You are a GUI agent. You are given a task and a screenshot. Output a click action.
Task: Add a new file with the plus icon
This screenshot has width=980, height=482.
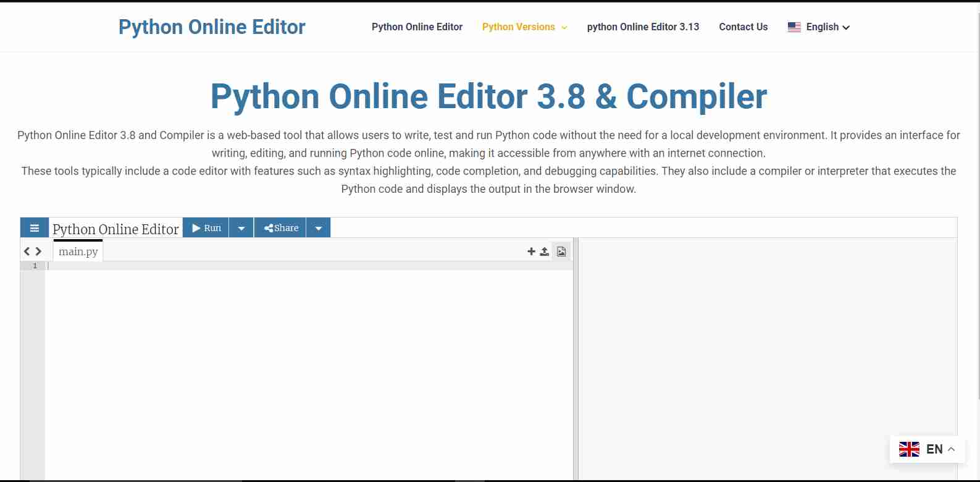click(531, 252)
